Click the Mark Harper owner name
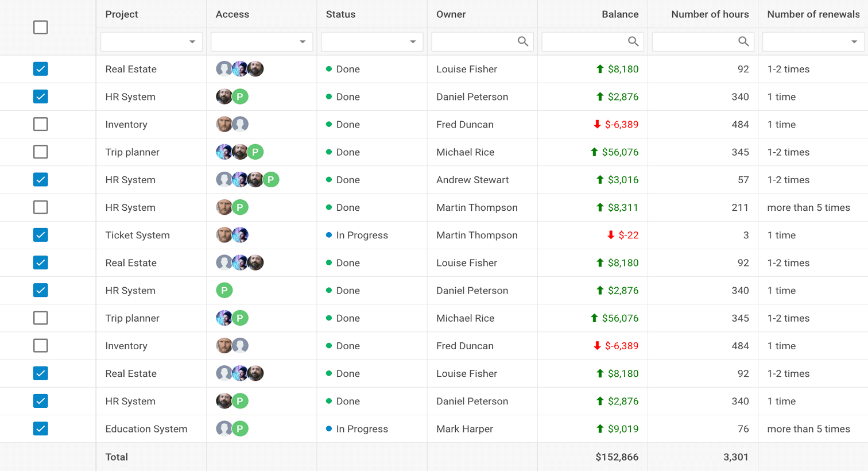The width and height of the screenshot is (868, 471). [464, 429]
